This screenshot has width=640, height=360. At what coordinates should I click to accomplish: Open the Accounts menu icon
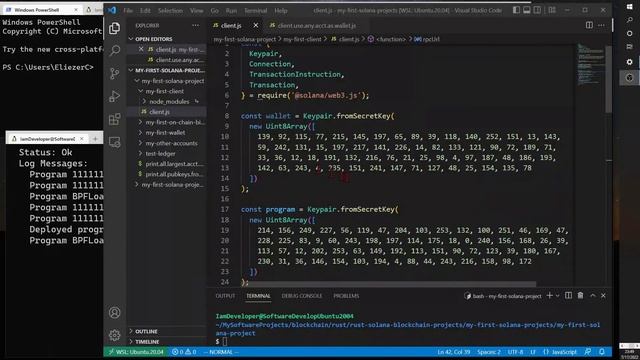click(115, 313)
